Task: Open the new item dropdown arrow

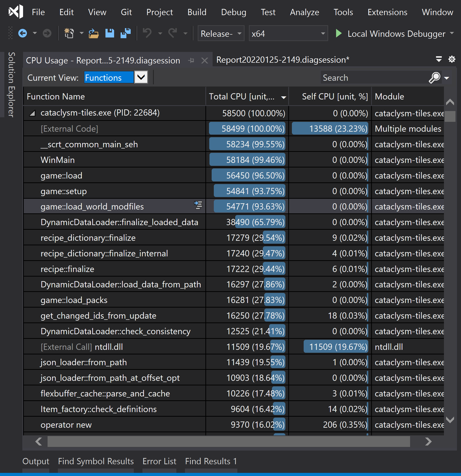Action: (82, 33)
